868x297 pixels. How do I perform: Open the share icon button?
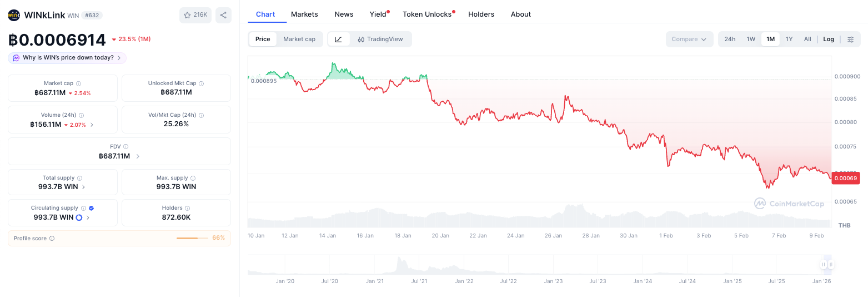click(x=223, y=15)
